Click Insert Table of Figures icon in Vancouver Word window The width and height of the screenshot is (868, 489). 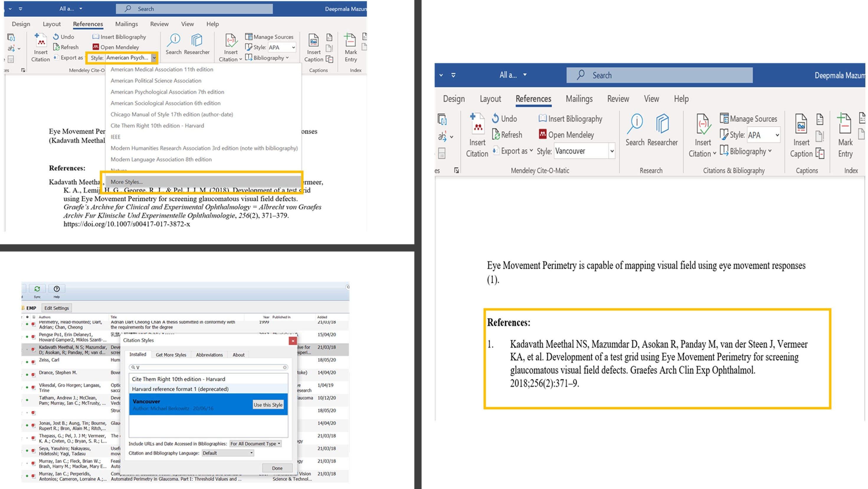820,119
